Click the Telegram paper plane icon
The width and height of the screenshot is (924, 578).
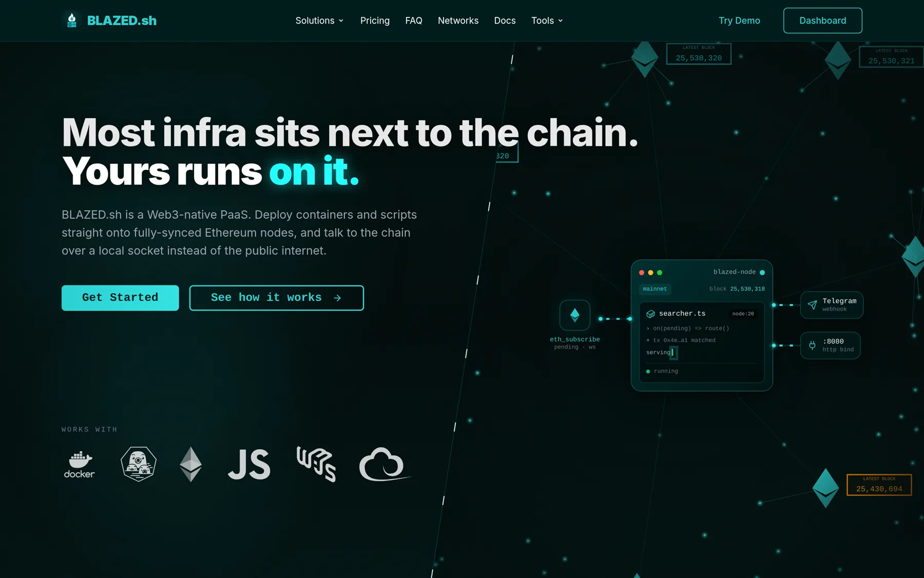pyautogui.click(x=812, y=305)
